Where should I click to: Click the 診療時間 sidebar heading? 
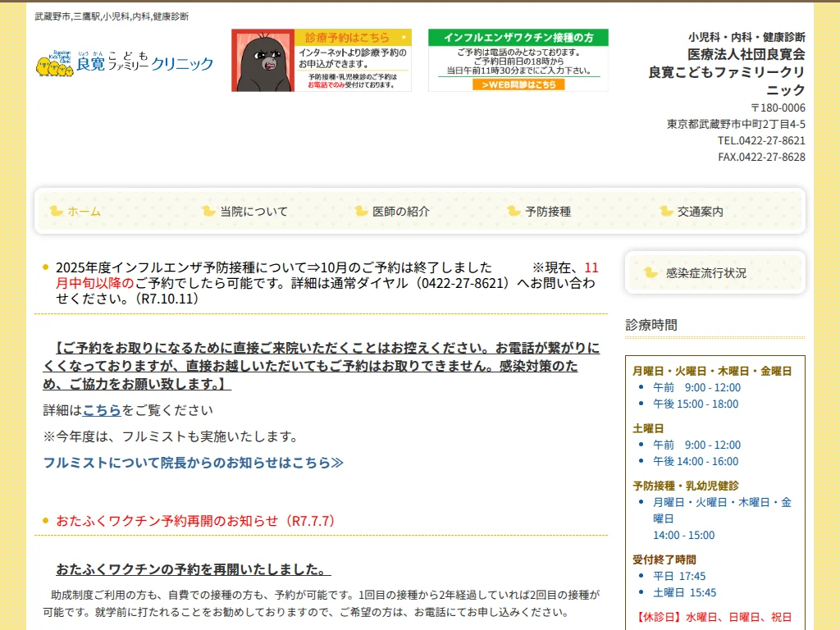(x=651, y=325)
